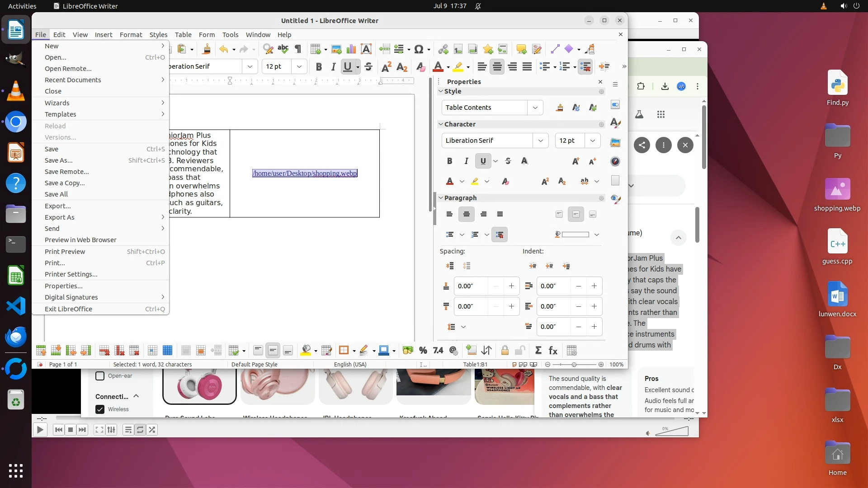This screenshot has width=868, height=488.
Task: Click the zoom slider in status bar
Action: point(574,365)
